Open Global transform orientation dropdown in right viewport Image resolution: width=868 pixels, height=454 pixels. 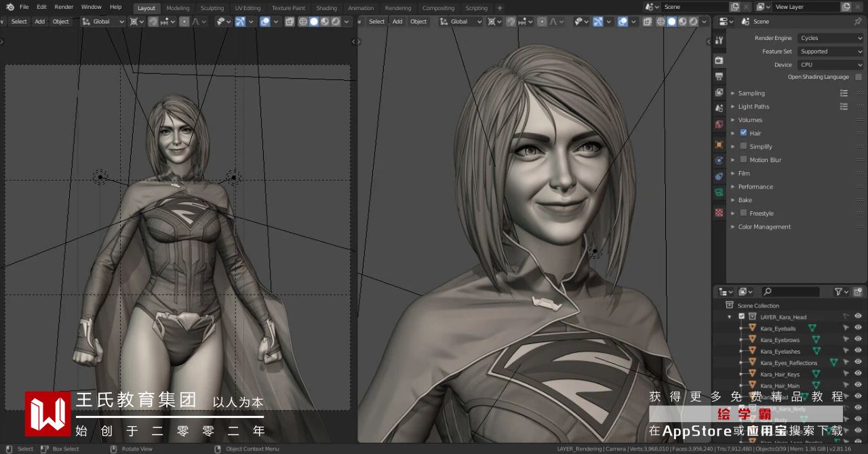coord(461,22)
